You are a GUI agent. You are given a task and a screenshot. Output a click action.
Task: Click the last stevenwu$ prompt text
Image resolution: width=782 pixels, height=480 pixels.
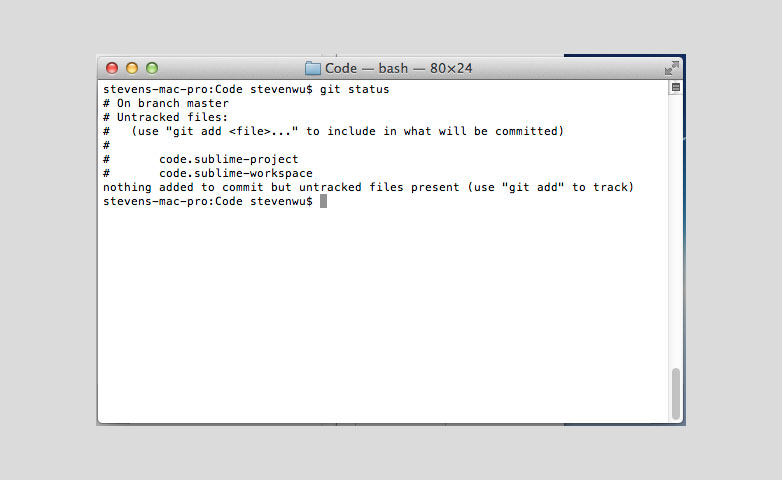281,201
